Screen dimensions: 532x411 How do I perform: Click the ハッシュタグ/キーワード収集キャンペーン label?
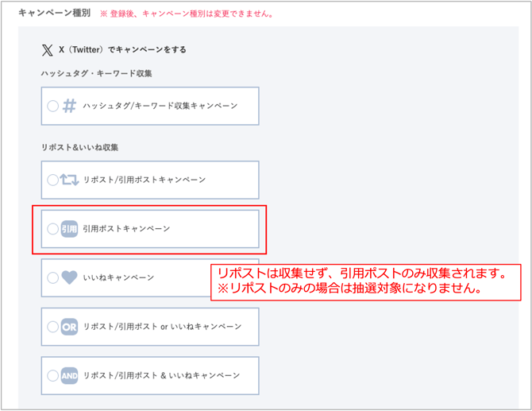tap(160, 106)
